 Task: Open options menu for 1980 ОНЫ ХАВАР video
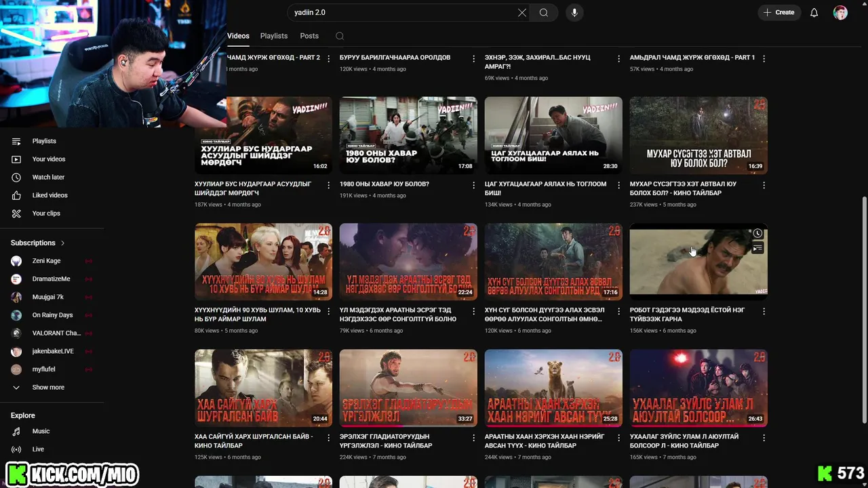click(474, 185)
